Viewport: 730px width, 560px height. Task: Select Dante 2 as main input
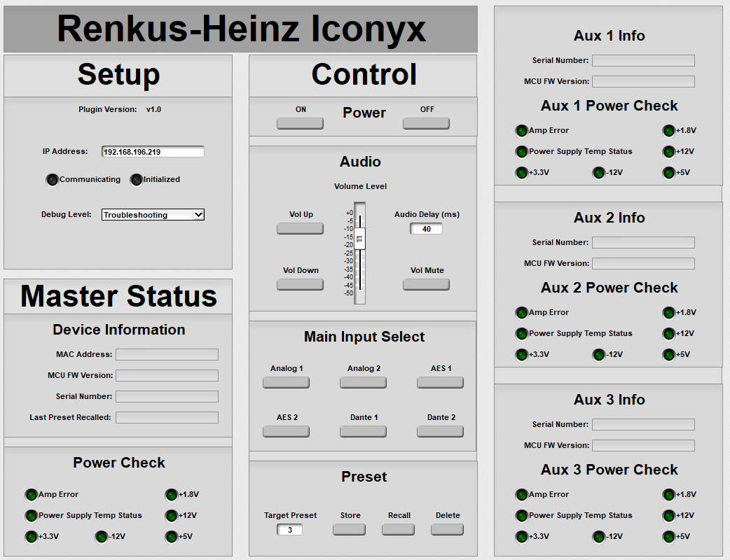pos(440,431)
